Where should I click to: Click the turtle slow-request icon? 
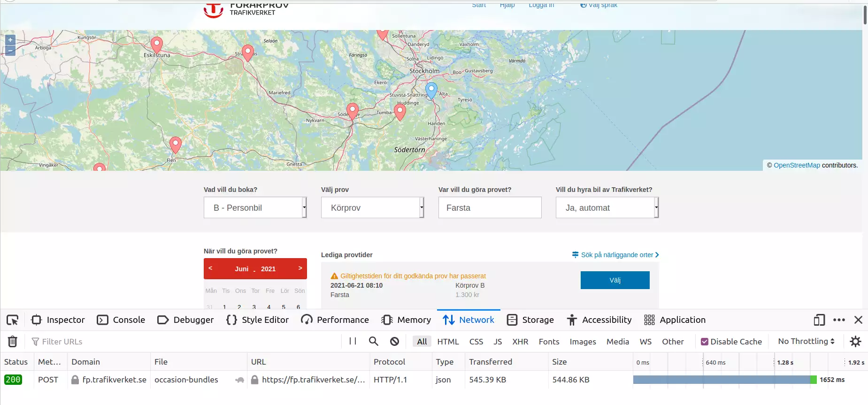click(x=239, y=380)
